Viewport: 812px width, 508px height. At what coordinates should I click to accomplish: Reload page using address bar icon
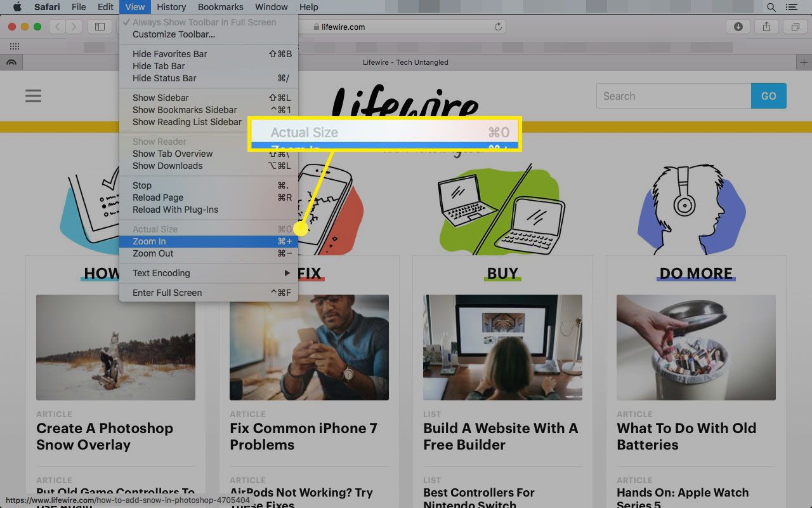coord(498,27)
